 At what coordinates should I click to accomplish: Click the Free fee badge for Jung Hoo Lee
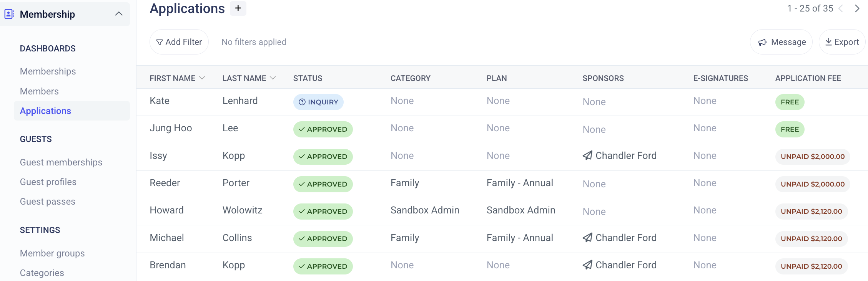point(790,129)
